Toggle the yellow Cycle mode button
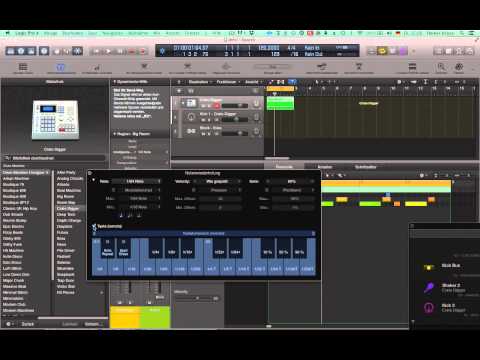Viewport: 480px width, 360px height. tap(382, 51)
